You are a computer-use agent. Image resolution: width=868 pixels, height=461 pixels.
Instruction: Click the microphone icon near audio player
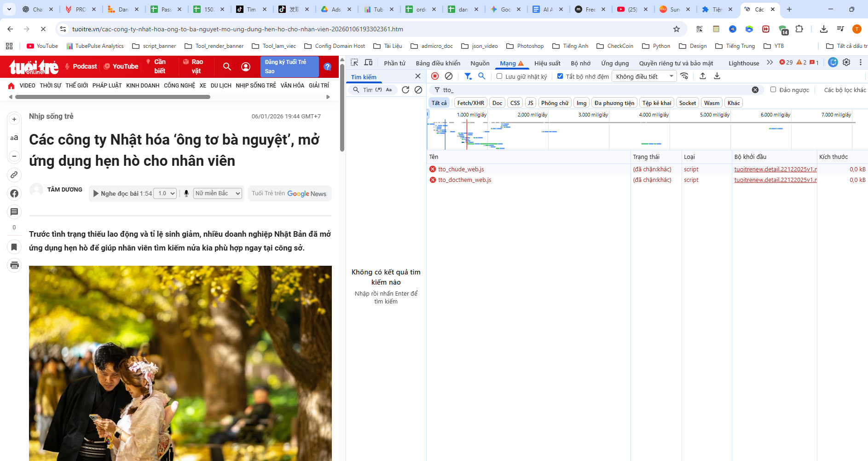tap(186, 193)
